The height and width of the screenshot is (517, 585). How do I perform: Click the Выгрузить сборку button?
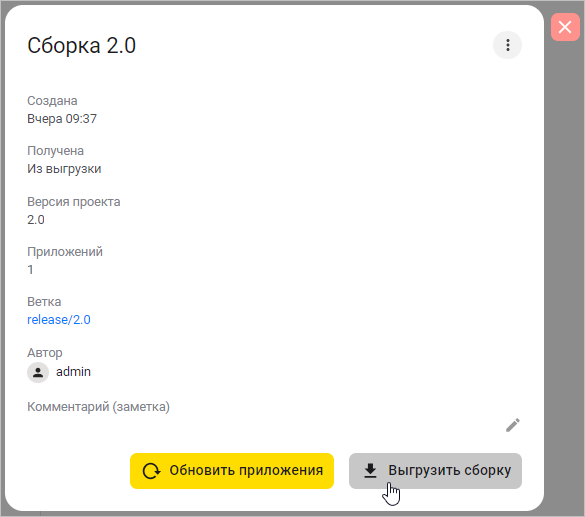[435, 471]
